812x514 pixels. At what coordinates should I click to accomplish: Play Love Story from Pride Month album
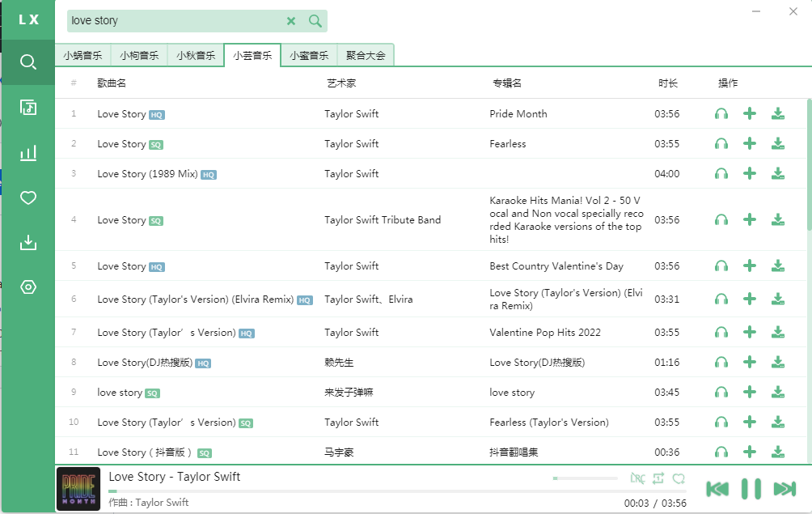721,114
